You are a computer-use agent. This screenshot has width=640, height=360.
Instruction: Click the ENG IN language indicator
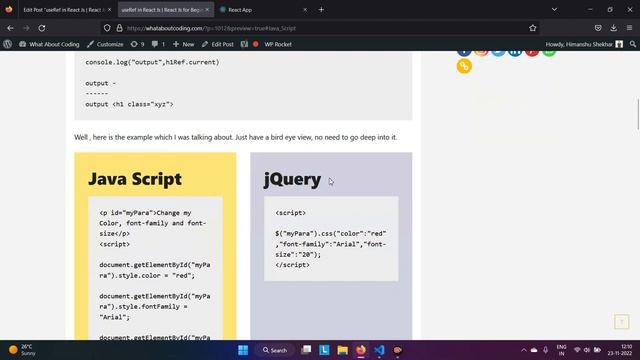(561, 350)
